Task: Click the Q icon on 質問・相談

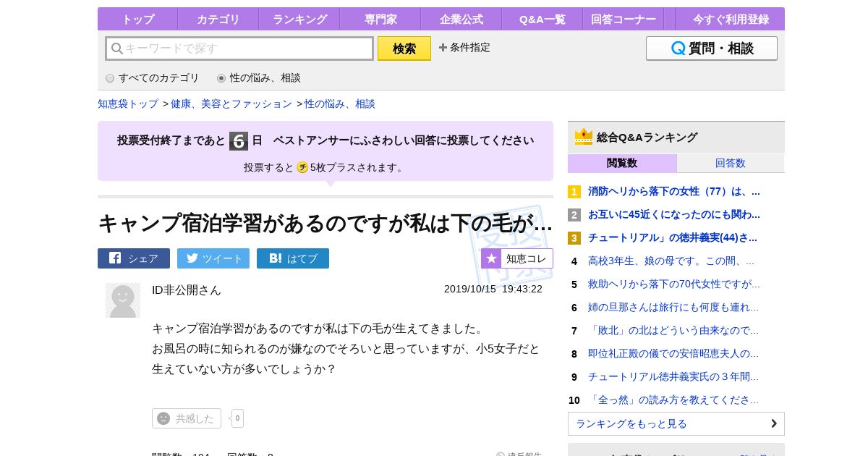Action: tap(678, 48)
